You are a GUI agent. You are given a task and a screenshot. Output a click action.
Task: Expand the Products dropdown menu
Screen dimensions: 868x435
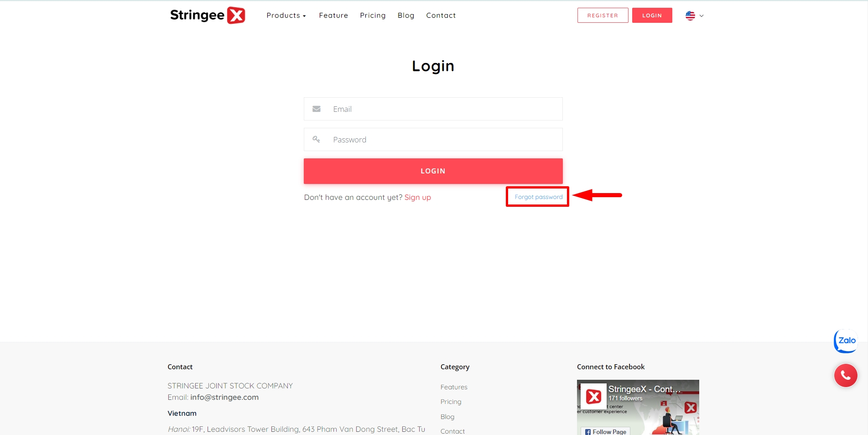click(286, 16)
